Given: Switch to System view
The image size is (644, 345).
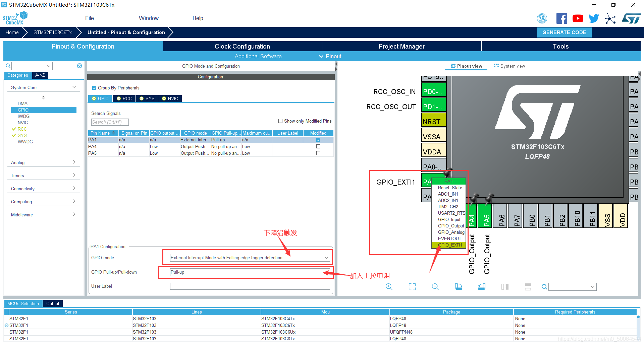Looking at the screenshot, I should coord(509,66).
